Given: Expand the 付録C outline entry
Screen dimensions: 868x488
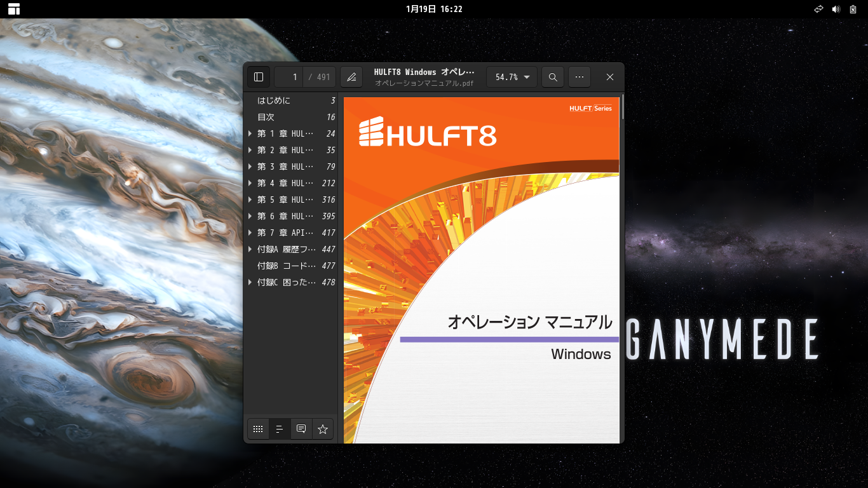Looking at the screenshot, I should (x=250, y=282).
